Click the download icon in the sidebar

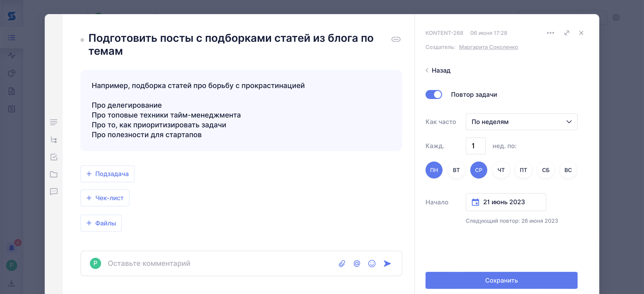(x=12, y=283)
